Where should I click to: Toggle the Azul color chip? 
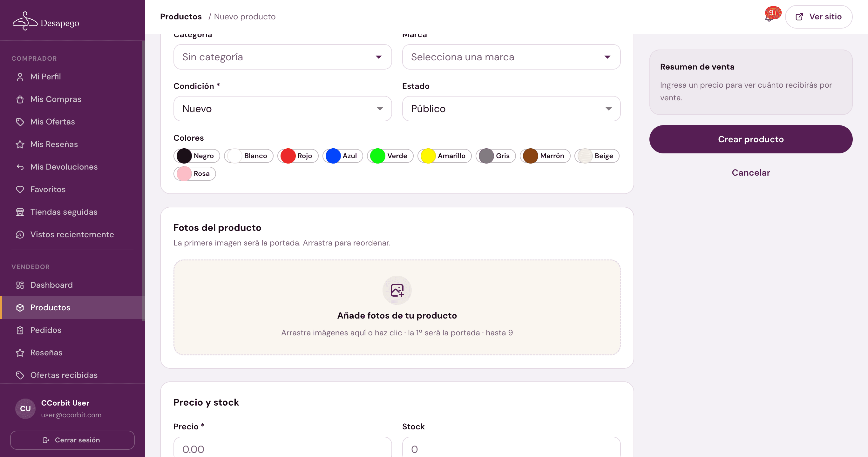coord(342,156)
